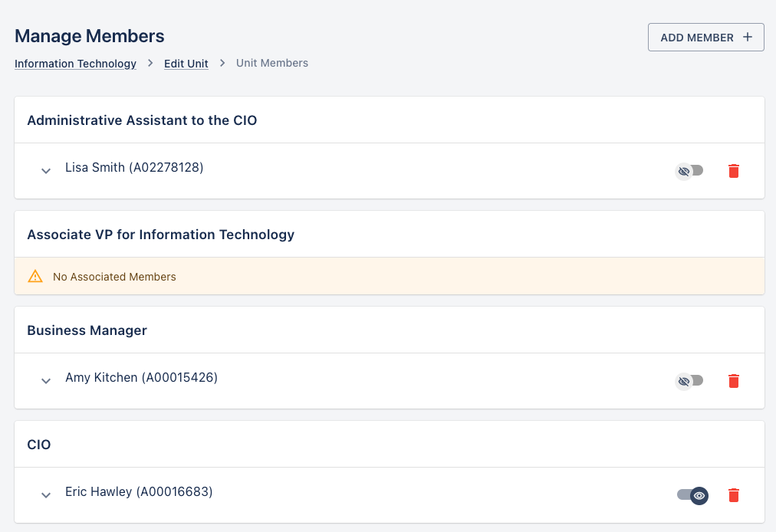Open the Edit Unit breadcrumb link
This screenshot has height=532, width=776.
pyautogui.click(x=186, y=64)
